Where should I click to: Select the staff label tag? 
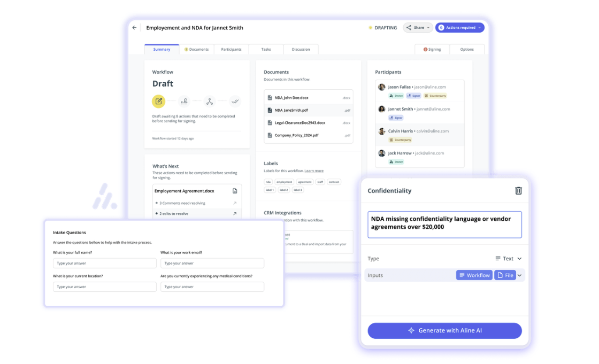point(320,182)
